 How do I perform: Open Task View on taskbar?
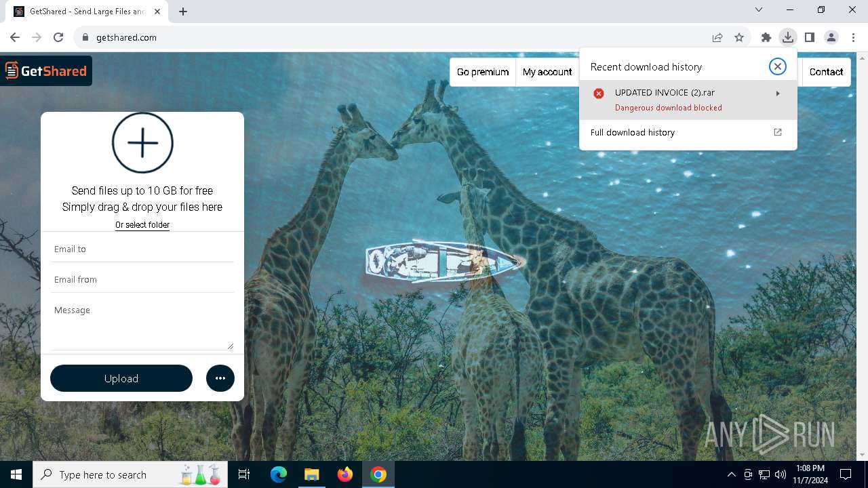(x=245, y=474)
